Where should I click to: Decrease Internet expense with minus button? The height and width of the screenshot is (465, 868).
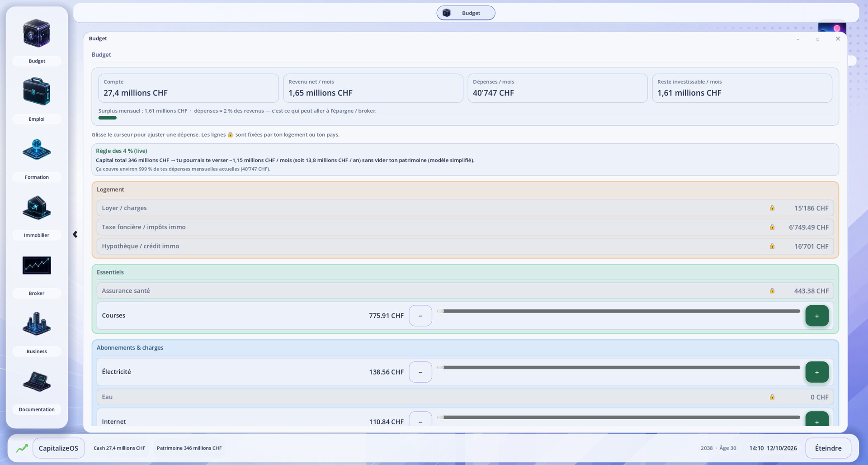click(x=420, y=420)
